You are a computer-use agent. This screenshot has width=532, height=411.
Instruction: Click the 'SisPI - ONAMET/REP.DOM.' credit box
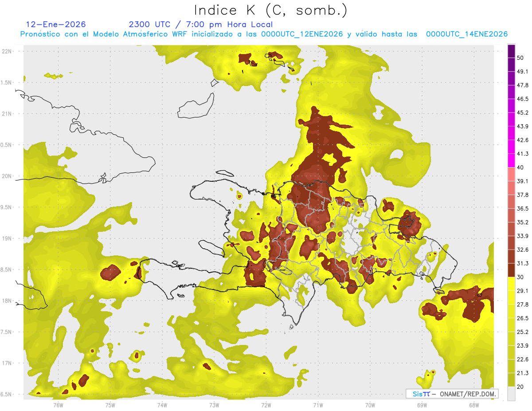click(452, 394)
